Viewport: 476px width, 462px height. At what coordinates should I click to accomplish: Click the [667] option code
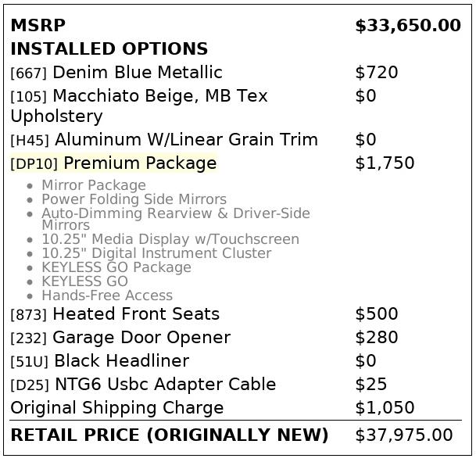[28, 73]
